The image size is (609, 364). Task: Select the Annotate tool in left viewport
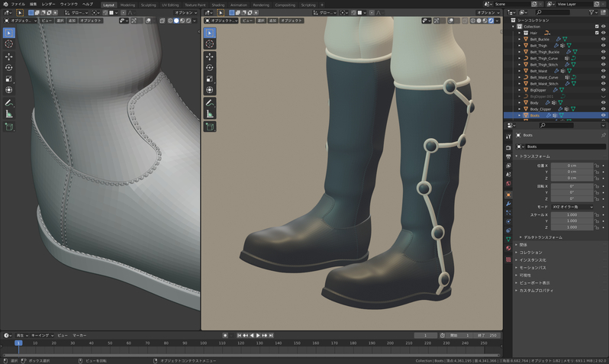pyautogui.click(x=9, y=103)
